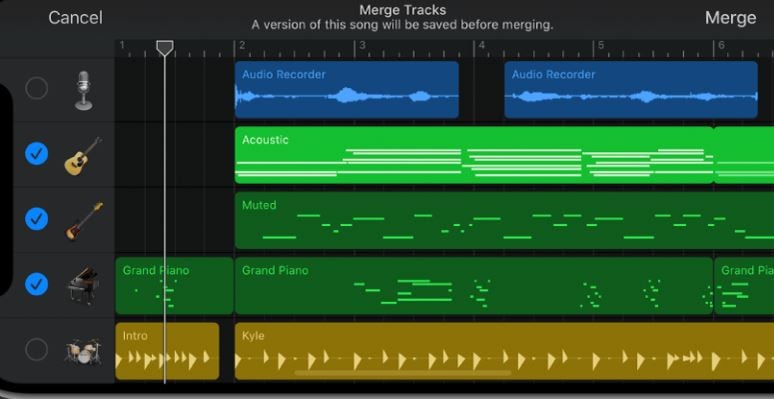The image size is (774, 399).
Task: Click the playhead marker on the ruler
Action: [x=165, y=48]
